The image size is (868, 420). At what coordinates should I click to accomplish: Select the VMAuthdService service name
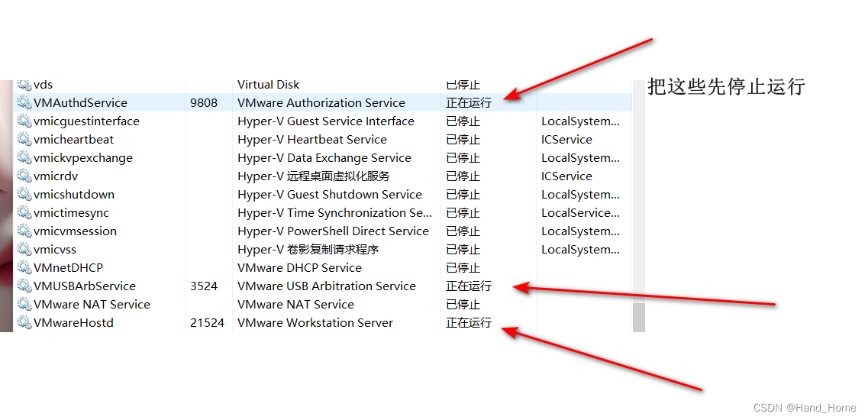(80, 102)
